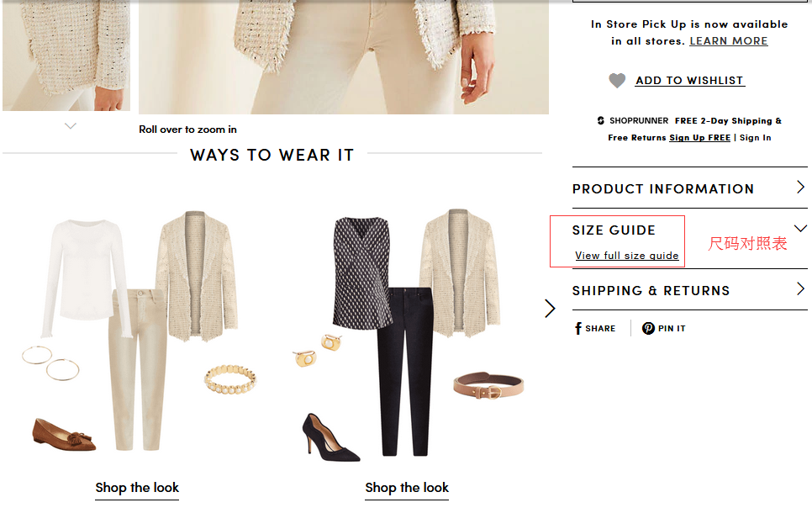This screenshot has width=812, height=529.
Task: Expand the Product Information section
Action: point(800,188)
